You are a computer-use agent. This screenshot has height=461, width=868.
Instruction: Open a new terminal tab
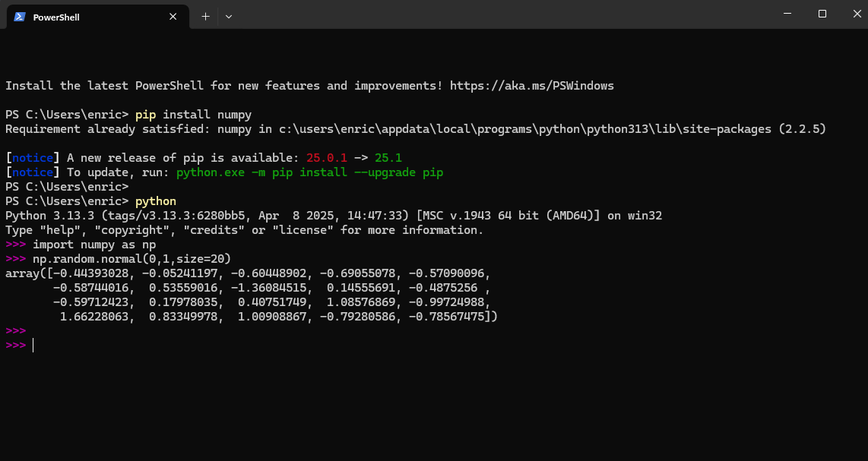(x=205, y=17)
